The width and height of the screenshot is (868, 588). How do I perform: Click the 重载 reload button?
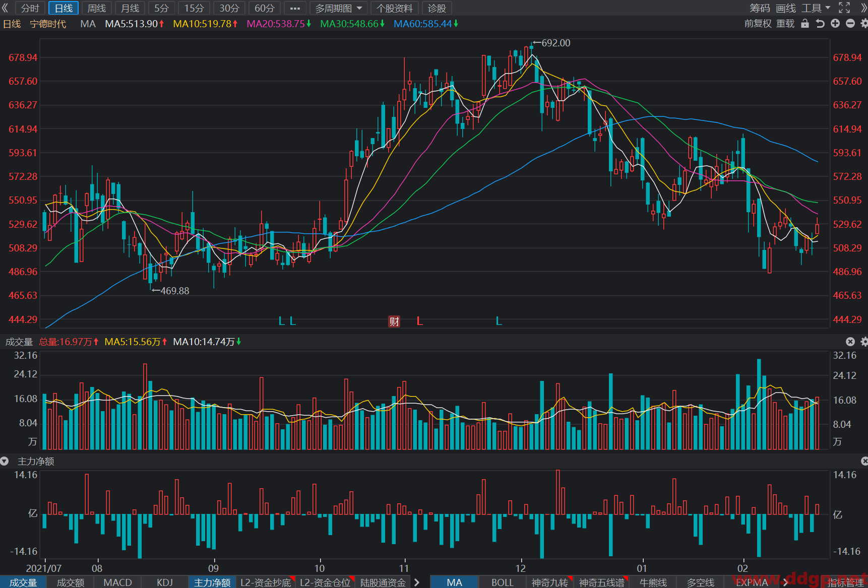[785, 24]
